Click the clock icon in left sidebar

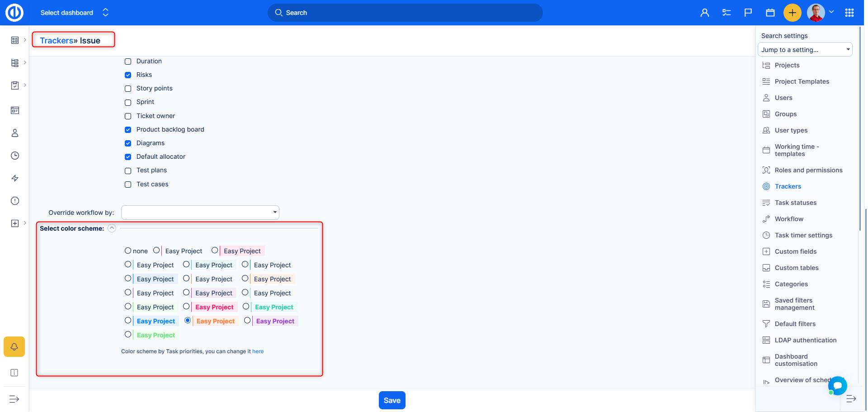15,156
